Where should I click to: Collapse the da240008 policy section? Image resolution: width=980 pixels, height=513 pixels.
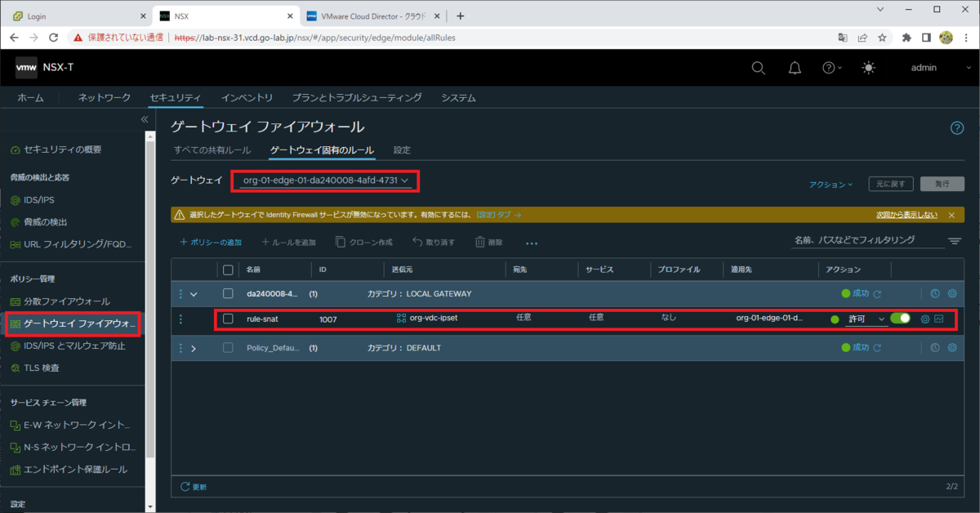click(194, 294)
